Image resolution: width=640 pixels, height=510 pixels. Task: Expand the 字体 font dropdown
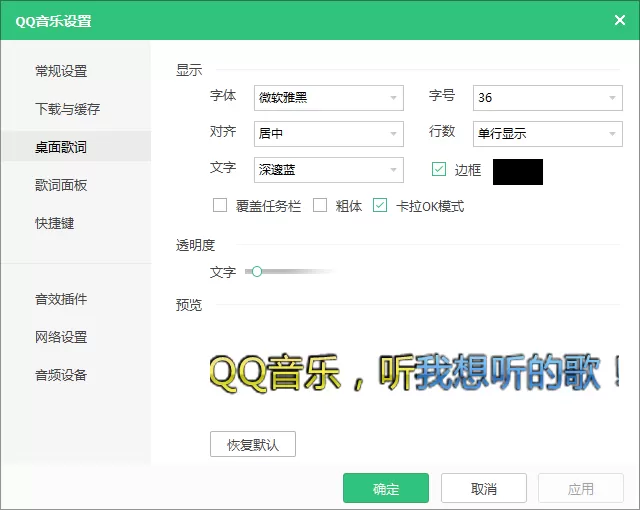[x=329, y=98]
